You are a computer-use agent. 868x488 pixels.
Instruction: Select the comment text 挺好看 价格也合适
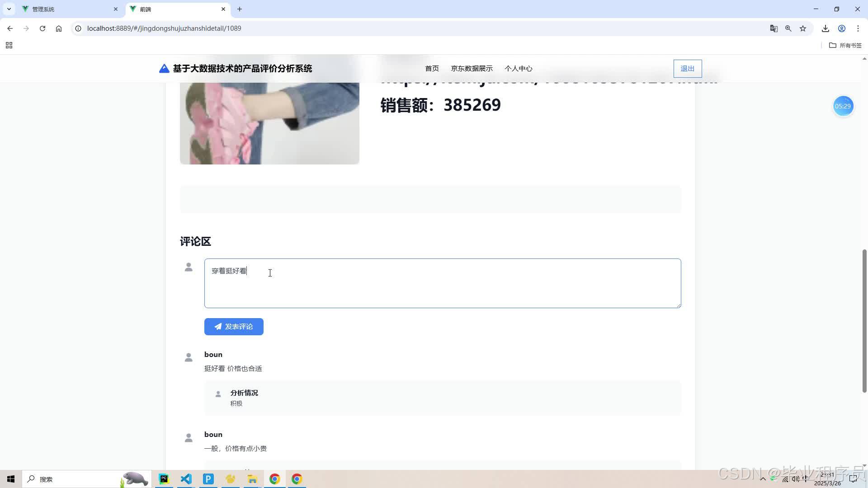233,369
